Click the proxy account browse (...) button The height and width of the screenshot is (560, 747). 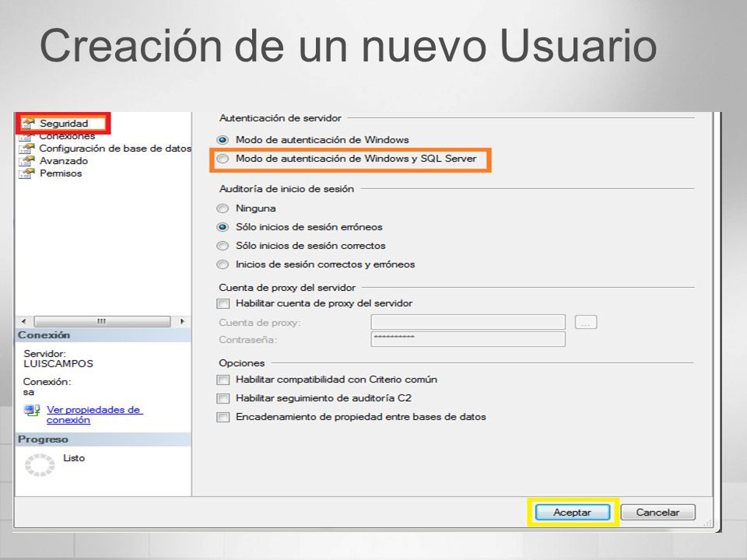pyautogui.click(x=586, y=322)
